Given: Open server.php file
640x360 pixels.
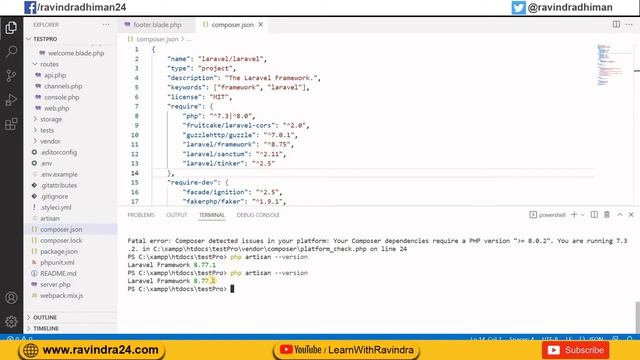Looking at the screenshot, I should (x=70, y=284).
